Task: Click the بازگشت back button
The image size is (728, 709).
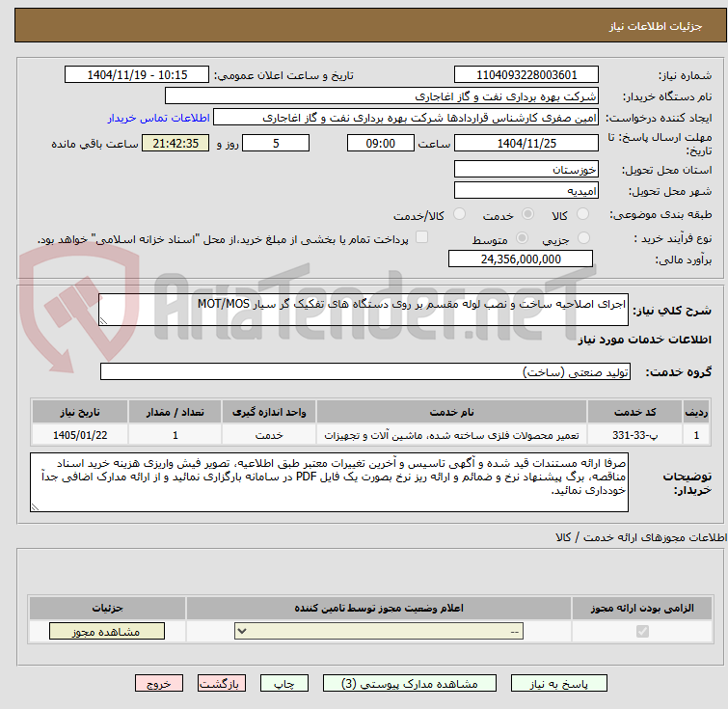Action: pos(222,684)
